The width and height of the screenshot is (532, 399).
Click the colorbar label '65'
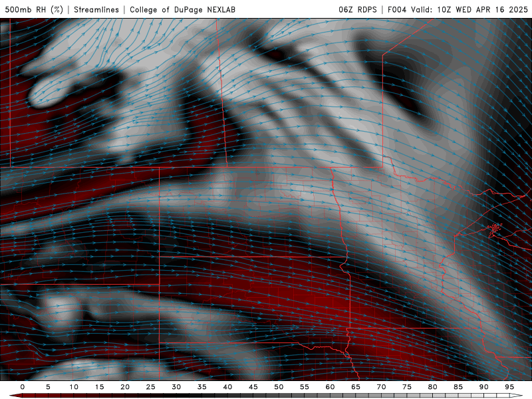click(x=356, y=387)
